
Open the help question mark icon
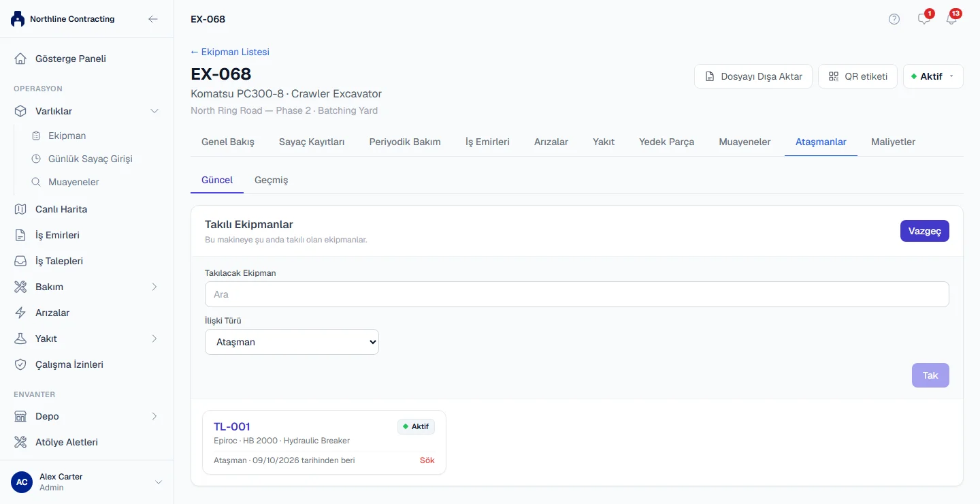click(894, 19)
